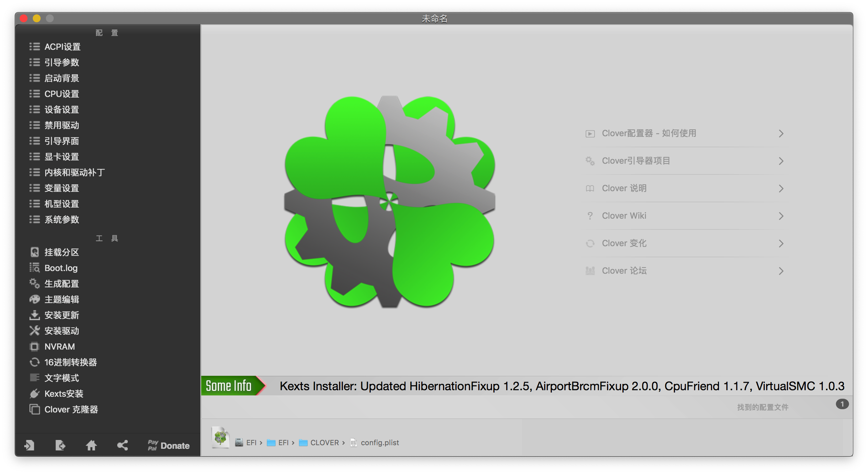Open the Kexts安装 installer tool
The image size is (868, 474).
pos(63,393)
